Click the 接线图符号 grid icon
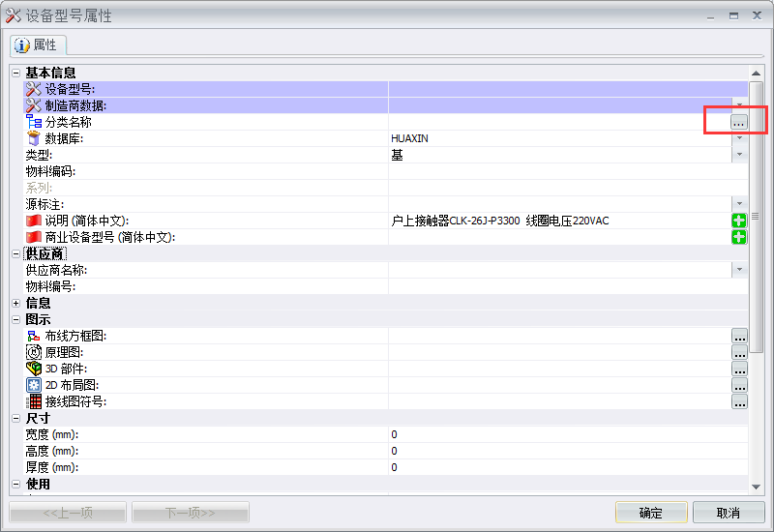Image resolution: width=774 pixels, height=532 pixels. click(34, 401)
